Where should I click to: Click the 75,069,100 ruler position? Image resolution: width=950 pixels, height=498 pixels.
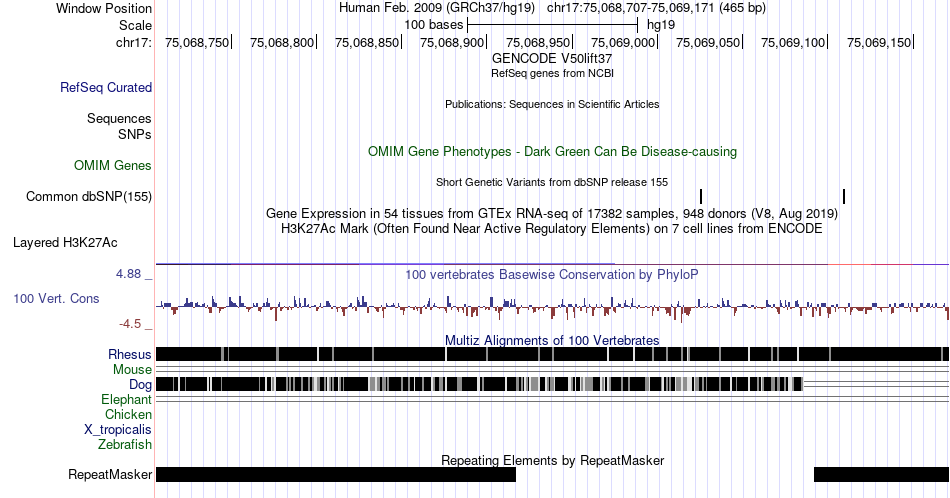[x=793, y=42]
